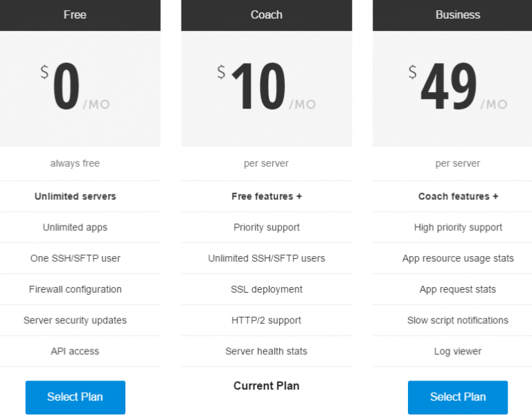Viewport: 532px width, 420px height.
Task: Click the Free plan header
Action: [80, 15]
